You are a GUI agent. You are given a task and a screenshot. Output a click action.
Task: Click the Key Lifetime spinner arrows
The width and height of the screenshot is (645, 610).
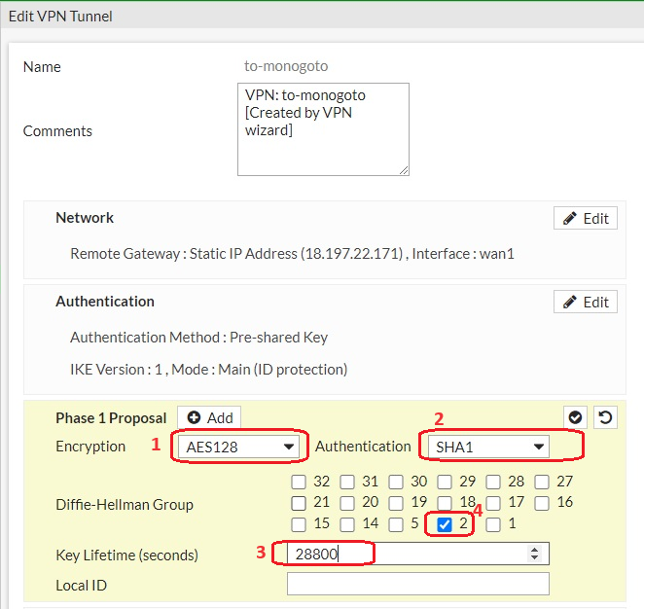pyautogui.click(x=535, y=553)
